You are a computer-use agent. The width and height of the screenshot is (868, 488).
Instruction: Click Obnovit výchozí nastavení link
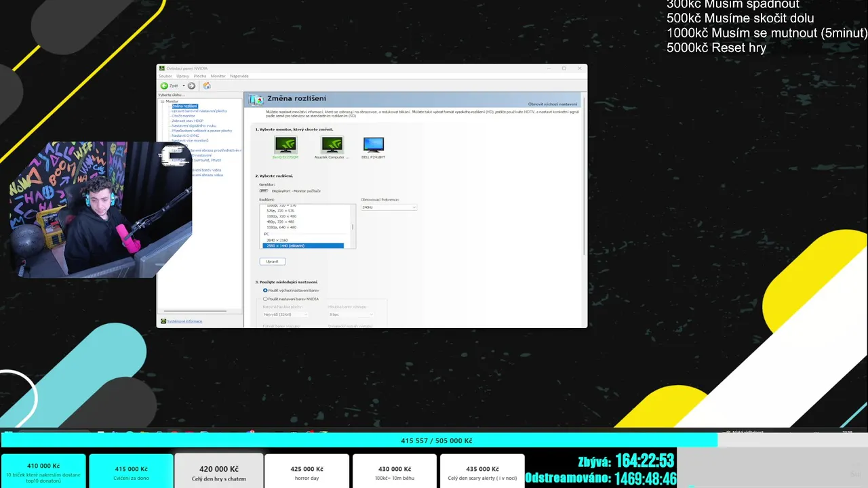coord(553,104)
